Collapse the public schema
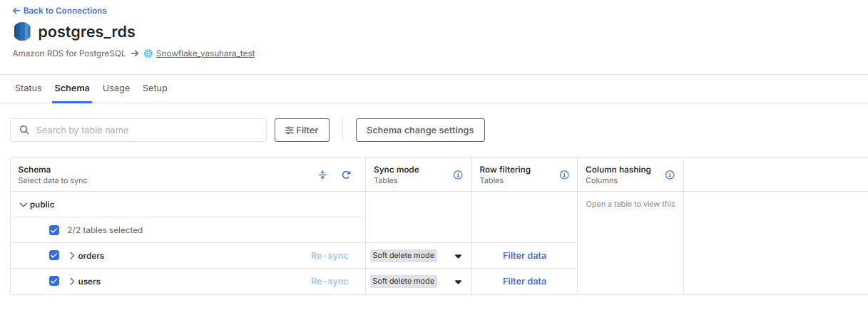Image resolution: width=868 pixels, height=335 pixels. pyautogui.click(x=24, y=205)
